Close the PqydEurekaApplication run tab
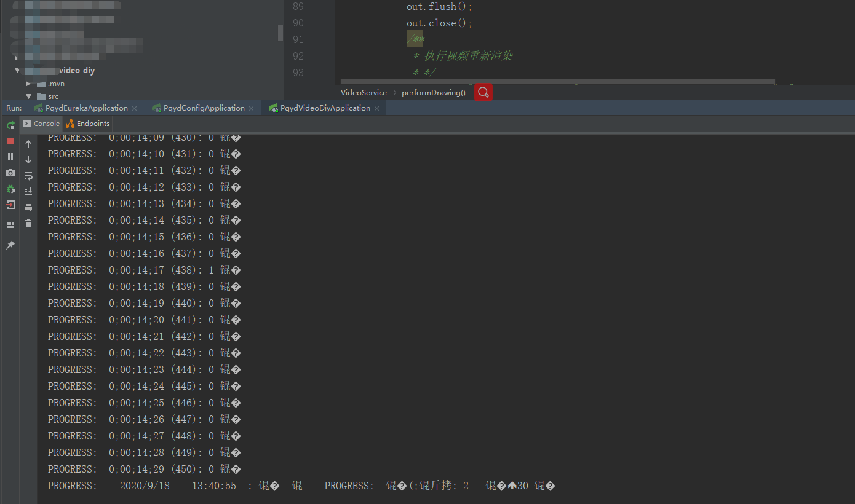The width and height of the screenshot is (855, 504). (134, 108)
